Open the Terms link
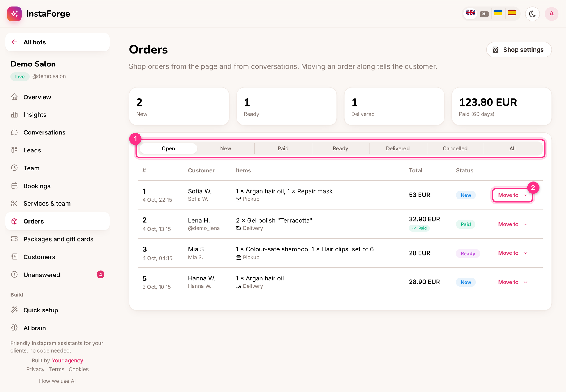Viewport: 566px width, 392px height. [57, 369]
